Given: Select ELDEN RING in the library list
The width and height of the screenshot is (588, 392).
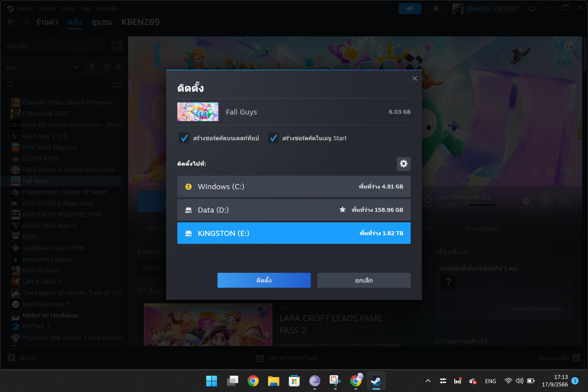Looking at the screenshot, I should pos(40,158).
